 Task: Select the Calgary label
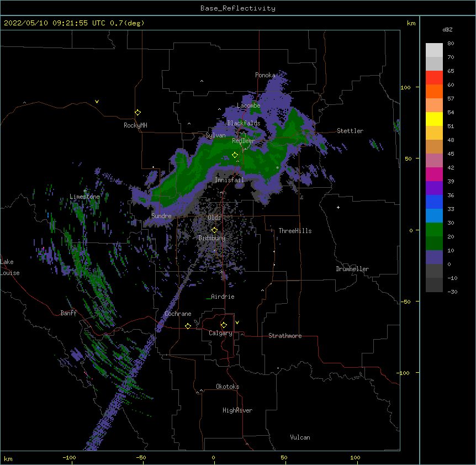pos(220,333)
